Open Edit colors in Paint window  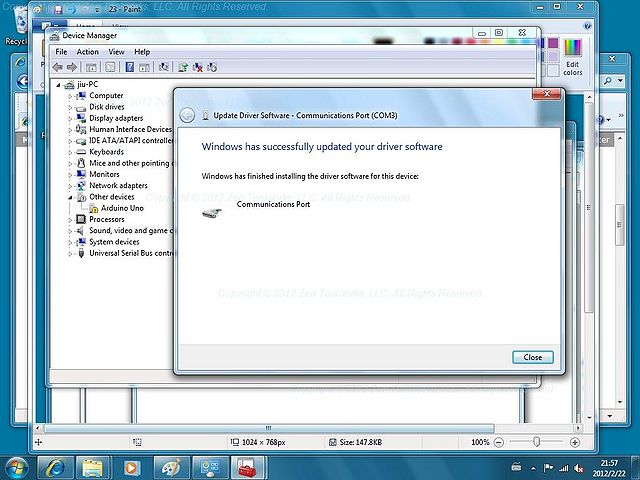(x=572, y=58)
